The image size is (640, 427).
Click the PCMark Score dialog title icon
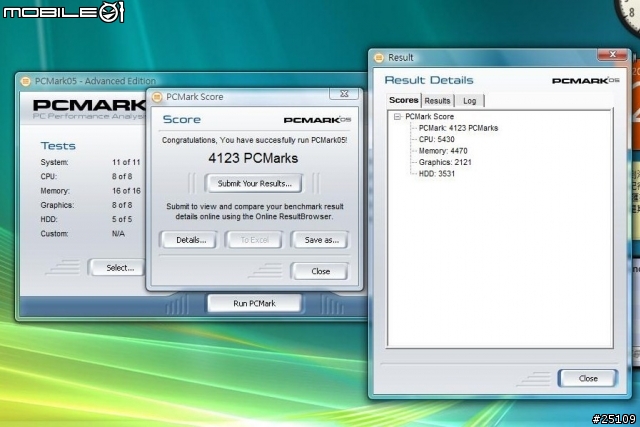(x=157, y=97)
